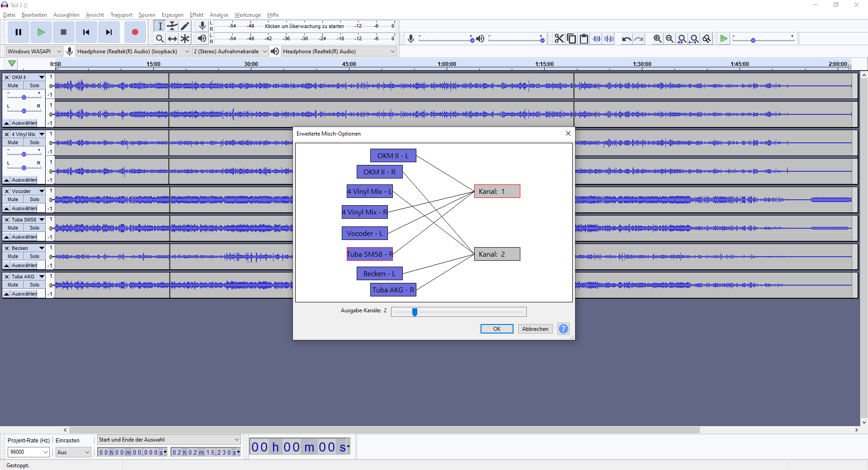Open the Spuren menu
The height and width of the screenshot is (470, 868).
(147, 15)
